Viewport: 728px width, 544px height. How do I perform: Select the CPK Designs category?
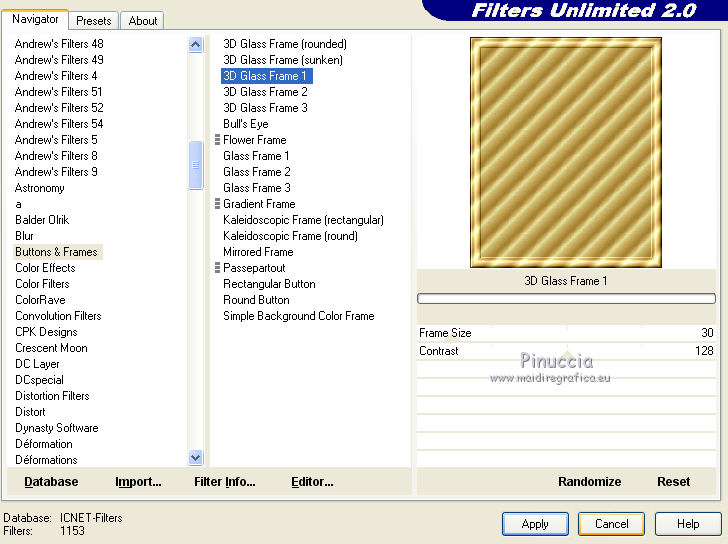pyautogui.click(x=46, y=332)
